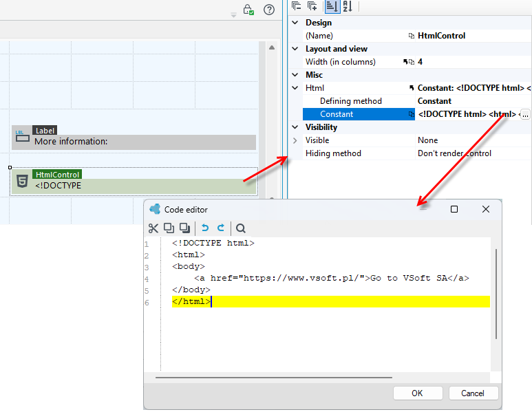Select the Label dark tag on canvas
This screenshot has height=412, width=532.
pyautogui.click(x=45, y=130)
